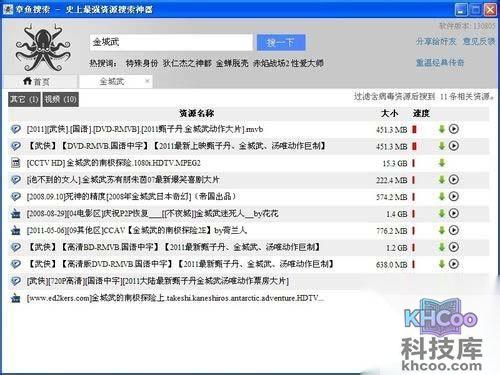Download 【武侠】【DVD-RMVB.国语中字】 451.3 MB
The image size is (500, 375).
click(x=442, y=146)
